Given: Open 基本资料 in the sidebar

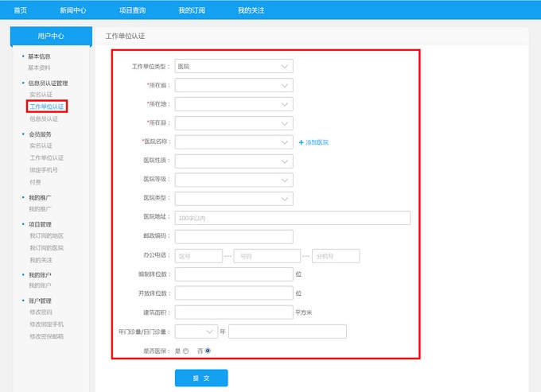Looking at the screenshot, I should pyautogui.click(x=40, y=68).
